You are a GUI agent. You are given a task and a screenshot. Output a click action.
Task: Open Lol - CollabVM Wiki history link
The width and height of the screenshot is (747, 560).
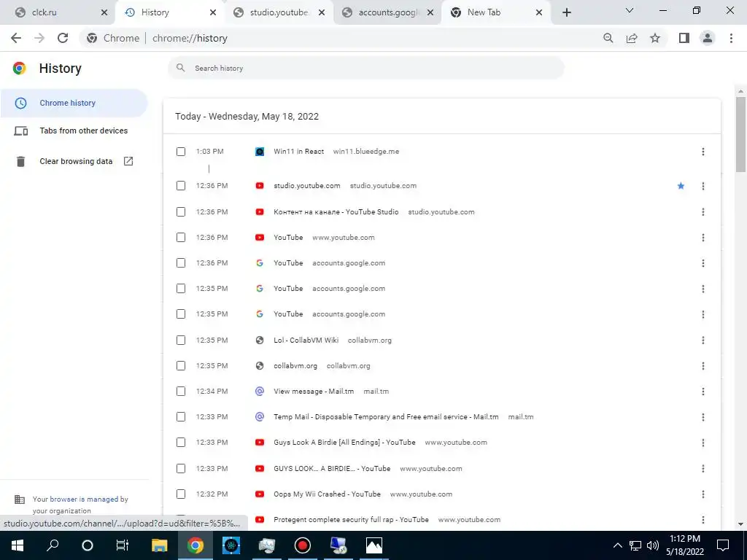coord(306,340)
